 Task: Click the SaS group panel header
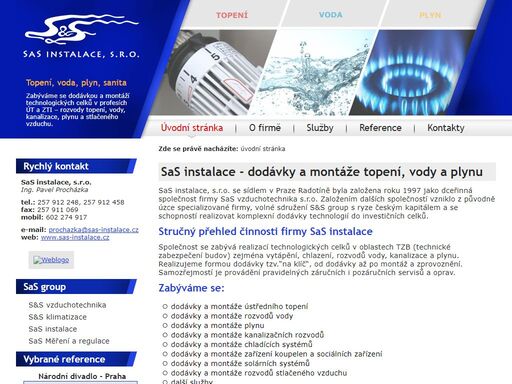[x=76, y=287]
